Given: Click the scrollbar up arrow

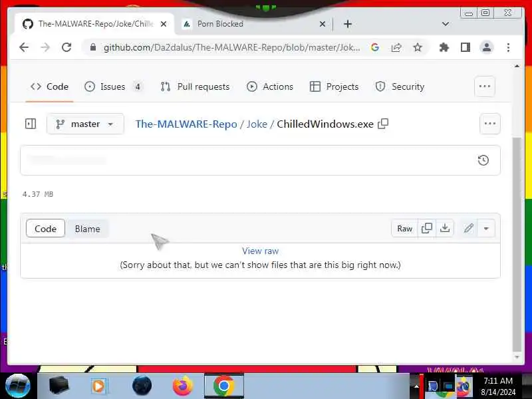Looking at the screenshot, I should [x=517, y=66].
